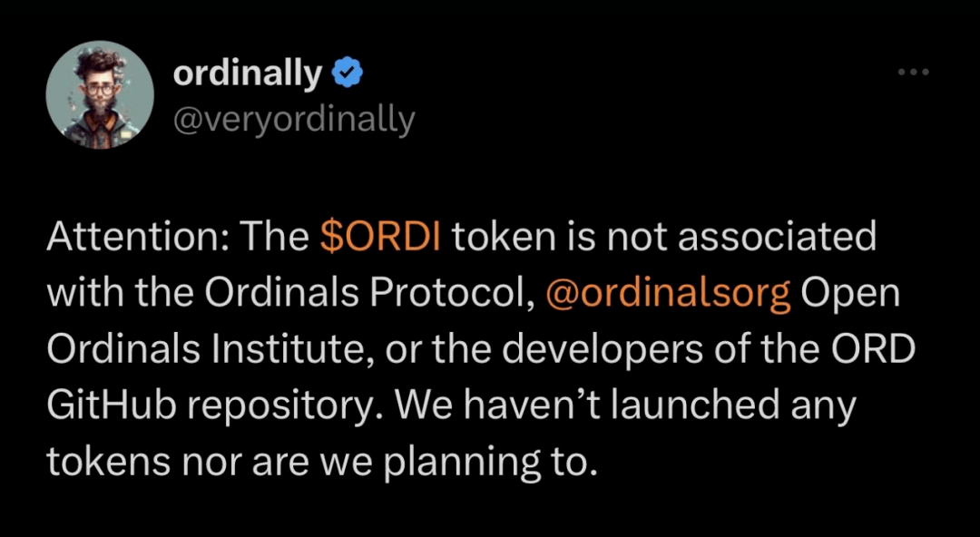Click the word "Open" after @ordinalsorg

click(852, 295)
